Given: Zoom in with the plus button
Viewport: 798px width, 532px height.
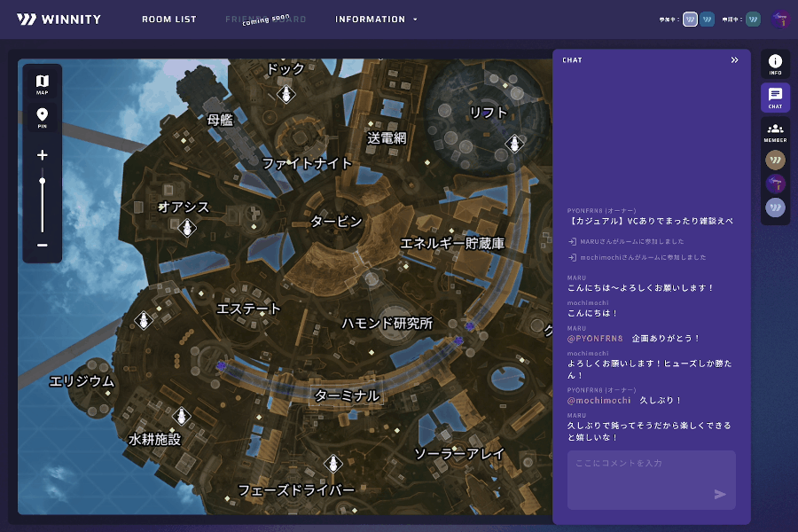Looking at the screenshot, I should pyautogui.click(x=42, y=155).
